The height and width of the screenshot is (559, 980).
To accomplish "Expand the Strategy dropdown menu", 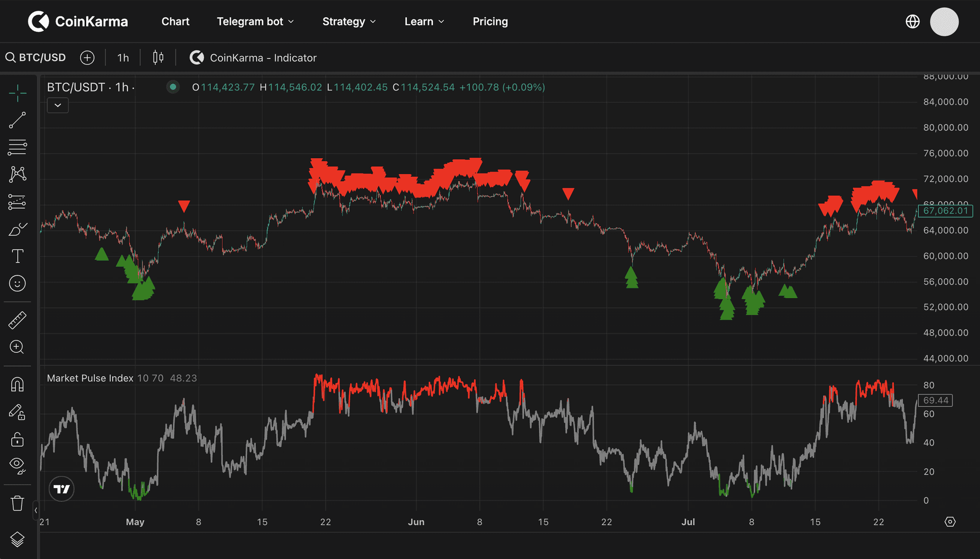I will 349,21.
